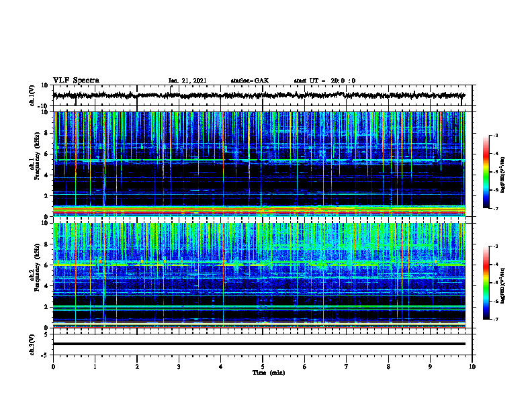Click the '-3' label on the ch.2 colorbar
The image size is (532, 411).
click(x=495, y=246)
